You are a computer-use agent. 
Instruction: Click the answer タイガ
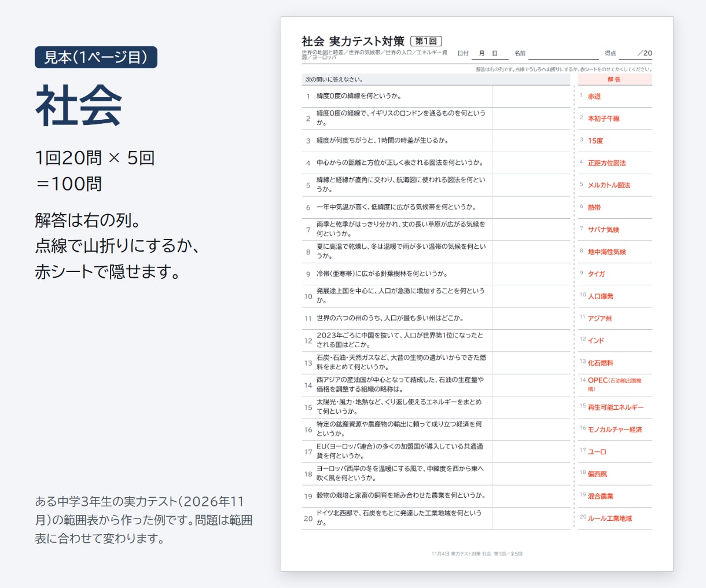[597, 274]
